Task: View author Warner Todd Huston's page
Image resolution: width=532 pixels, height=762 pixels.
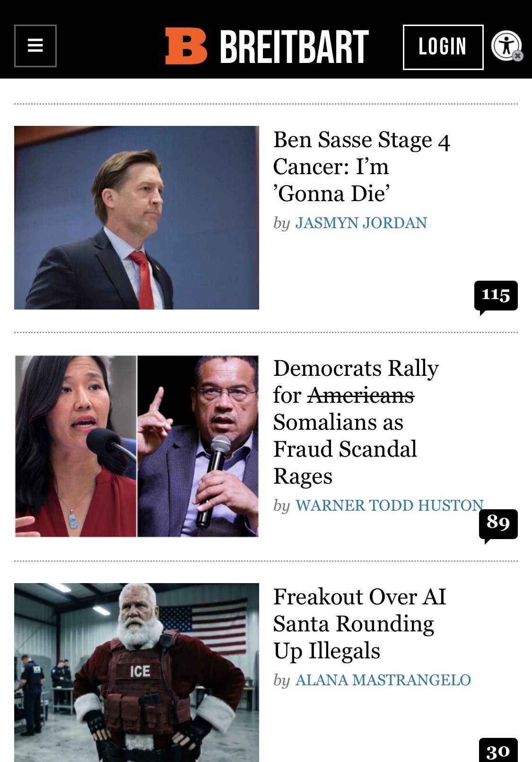Action: pyautogui.click(x=389, y=505)
